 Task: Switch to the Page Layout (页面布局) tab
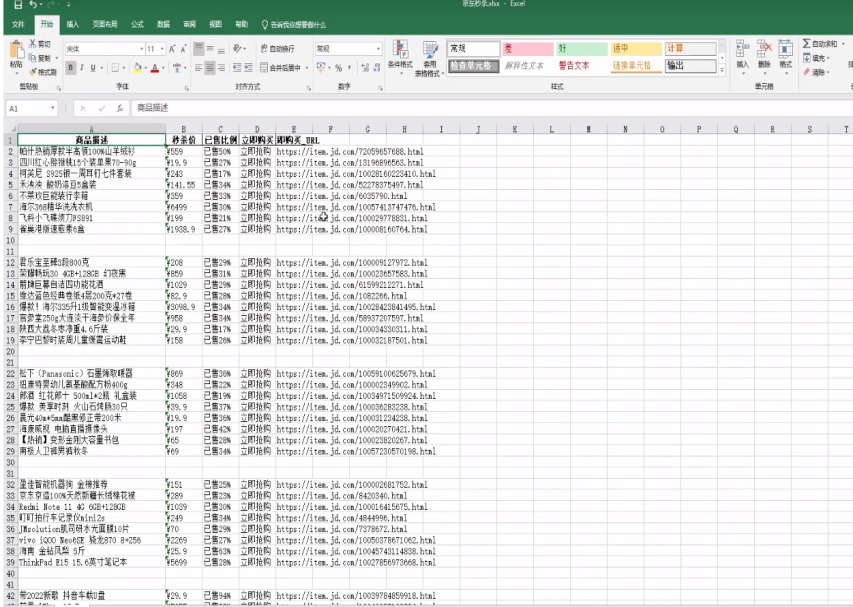point(105,24)
